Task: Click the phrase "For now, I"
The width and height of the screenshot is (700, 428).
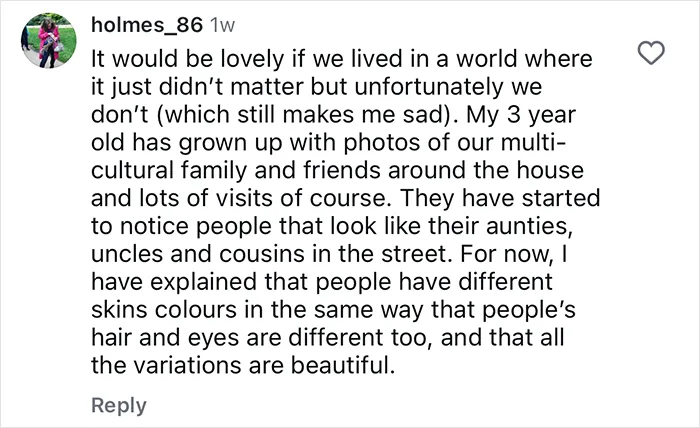Action: pos(513,254)
